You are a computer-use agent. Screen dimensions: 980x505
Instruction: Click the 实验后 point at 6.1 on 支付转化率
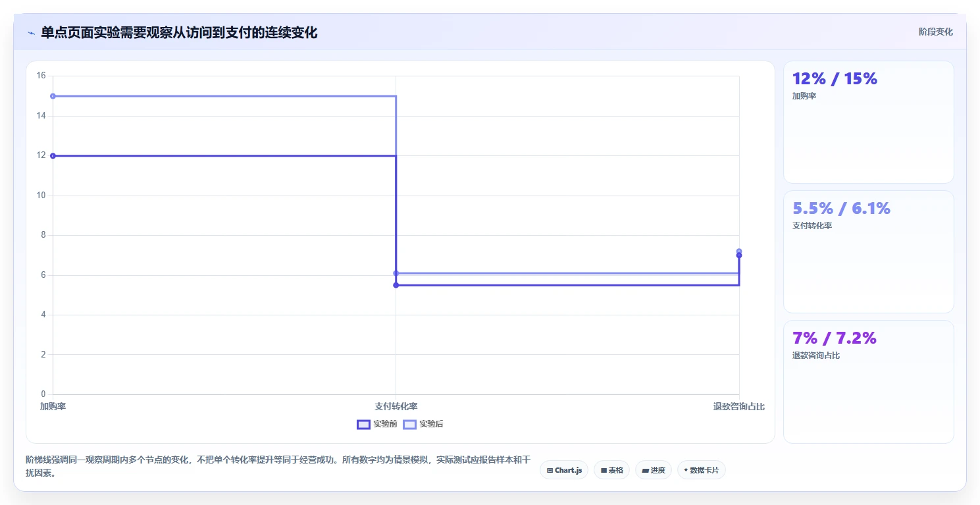[x=396, y=273]
